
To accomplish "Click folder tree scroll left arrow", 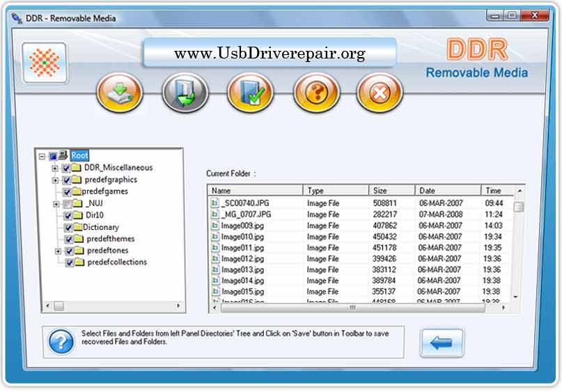I will (x=47, y=306).
